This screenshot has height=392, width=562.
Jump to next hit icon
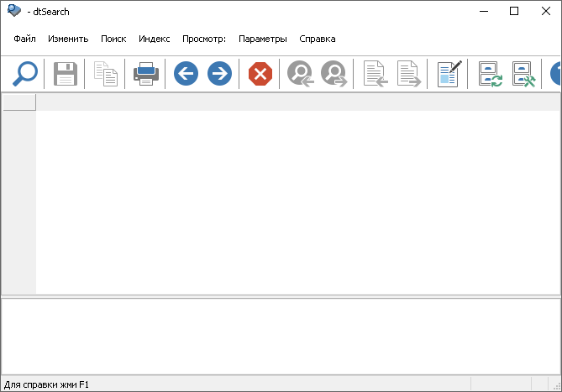[x=334, y=74]
